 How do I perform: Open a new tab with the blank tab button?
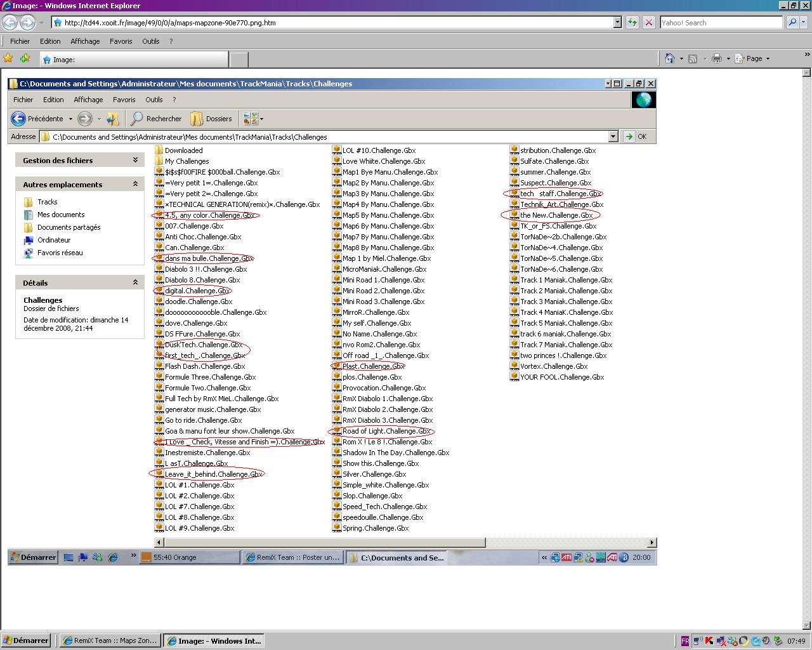(x=239, y=59)
